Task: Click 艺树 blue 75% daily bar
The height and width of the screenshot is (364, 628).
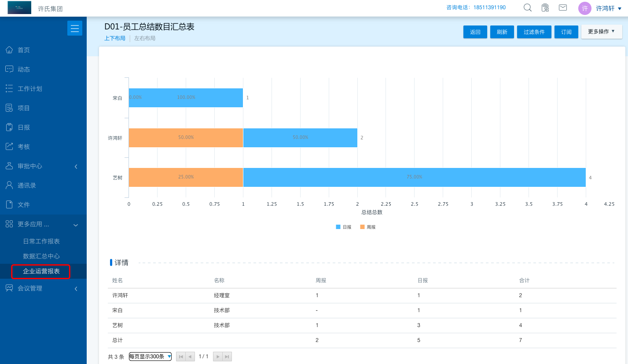Action: pos(415,177)
